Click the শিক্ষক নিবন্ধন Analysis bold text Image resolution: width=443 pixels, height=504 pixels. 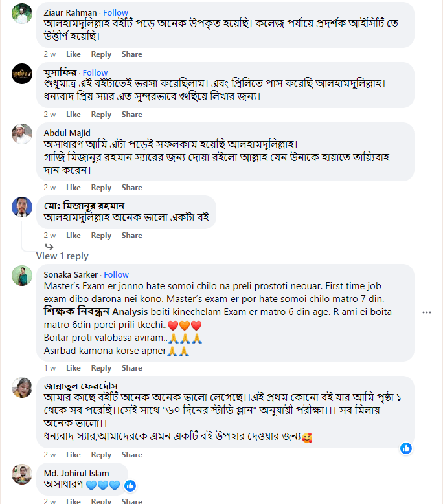click(97, 312)
